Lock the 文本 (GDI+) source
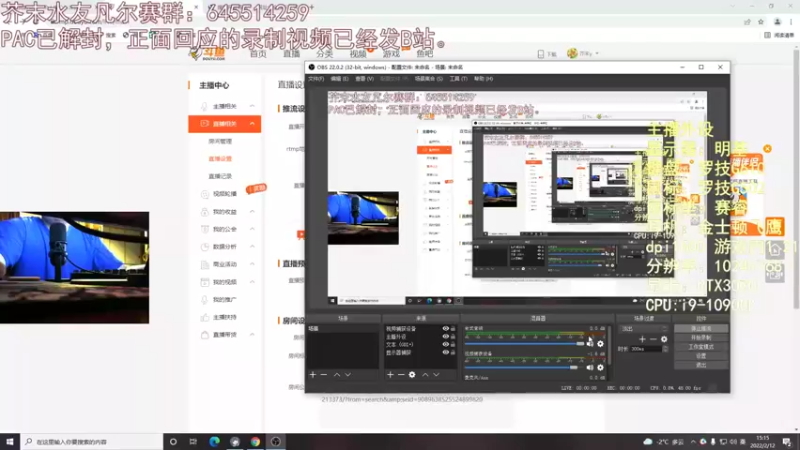The height and width of the screenshot is (450, 800). coord(453,344)
